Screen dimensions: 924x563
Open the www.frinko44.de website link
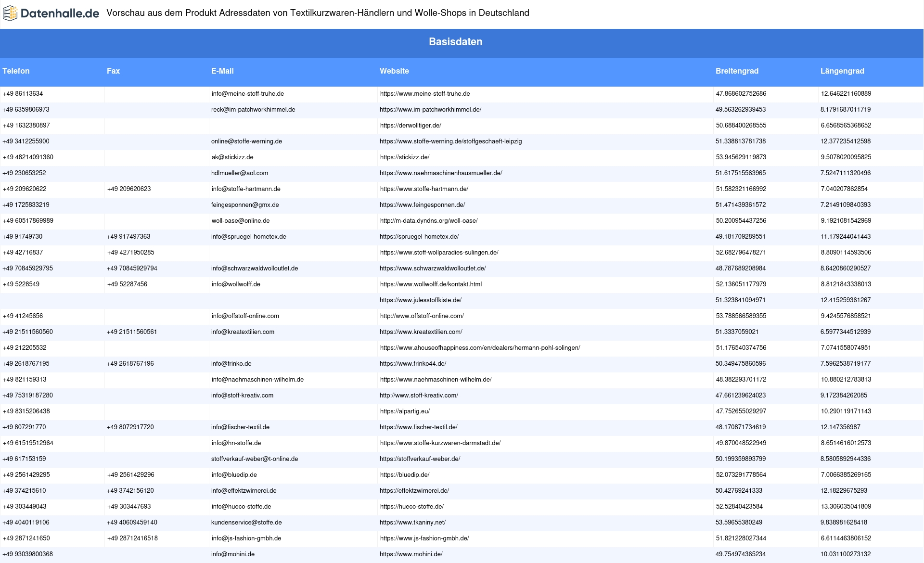click(x=413, y=364)
